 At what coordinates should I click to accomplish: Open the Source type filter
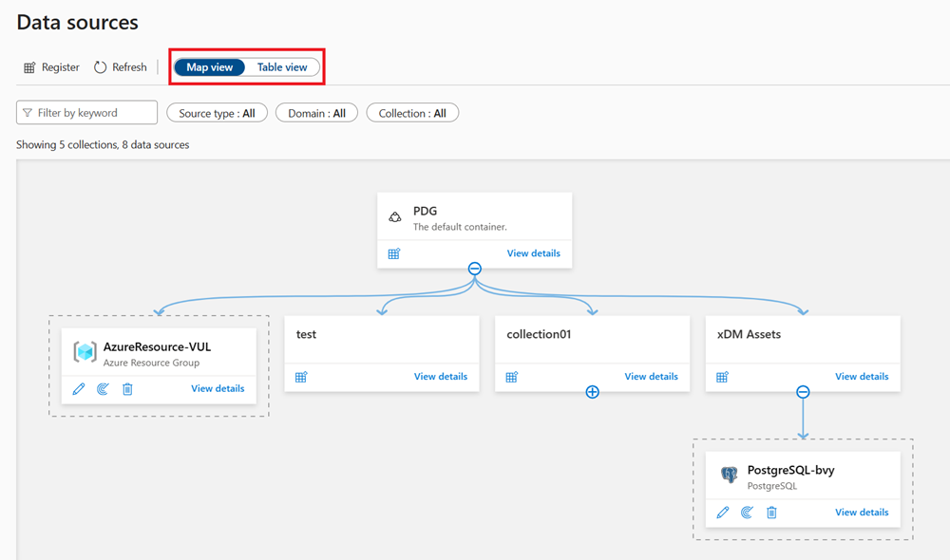tap(217, 112)
